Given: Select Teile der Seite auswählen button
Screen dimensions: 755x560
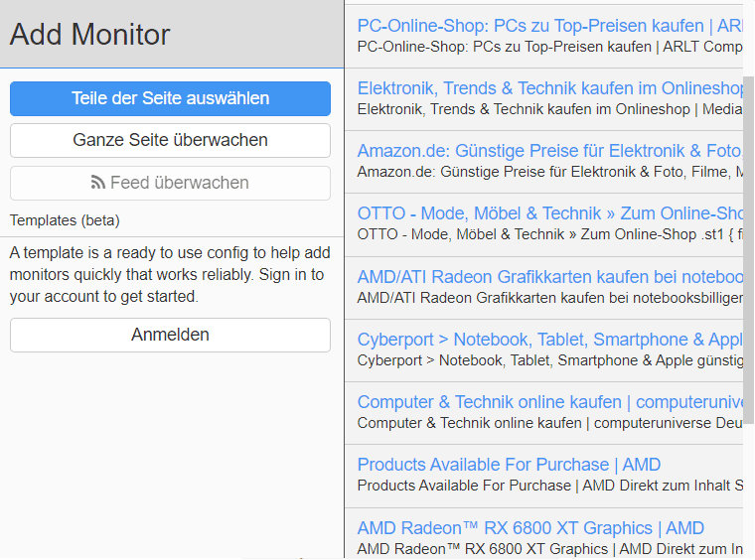Looking at the screenshot, I should (x=170, y=98).
